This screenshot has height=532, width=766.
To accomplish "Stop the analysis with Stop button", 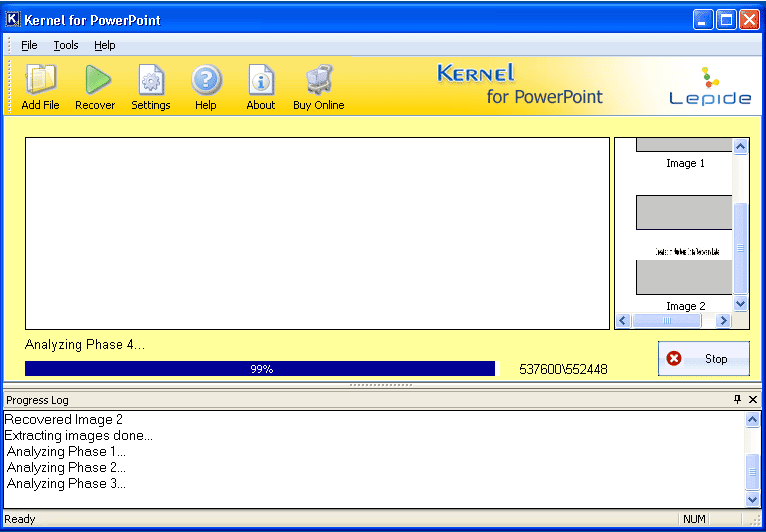I will (x=703, y=359).
